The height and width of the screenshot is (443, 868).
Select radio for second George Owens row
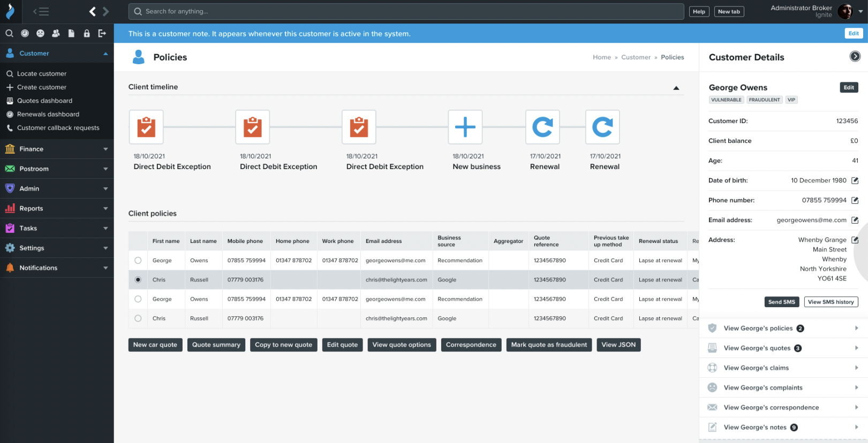(x=138, y=299)
